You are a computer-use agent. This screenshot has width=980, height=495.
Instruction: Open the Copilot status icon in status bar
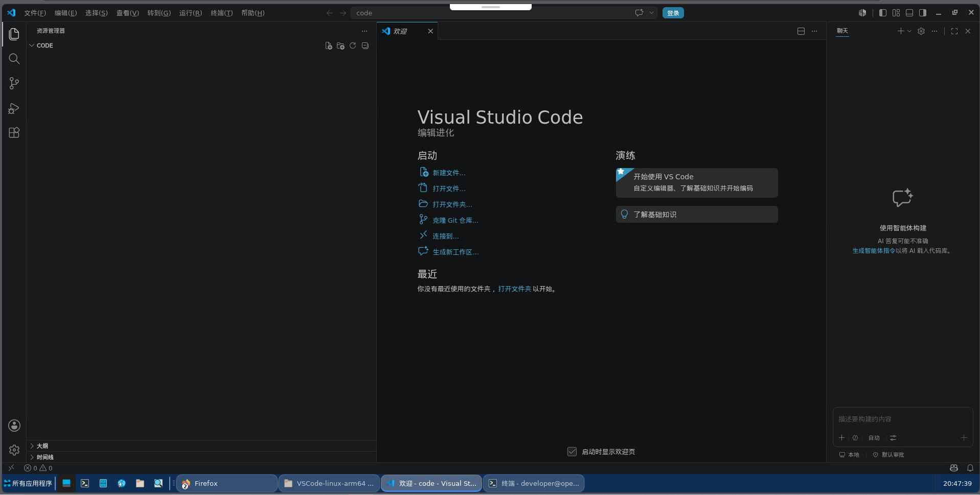954,468
